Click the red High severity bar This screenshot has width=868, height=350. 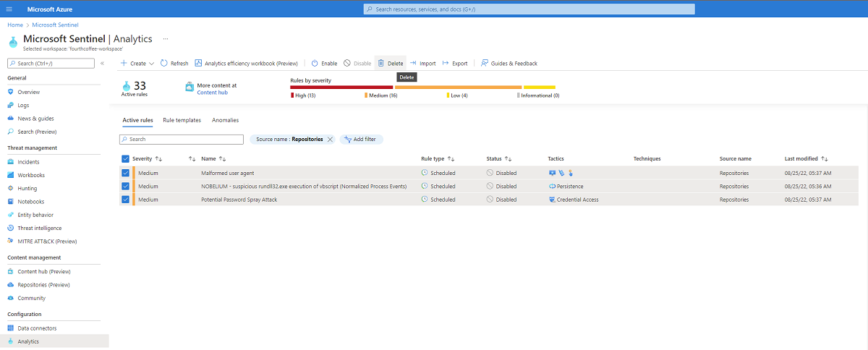coord(341,87)
